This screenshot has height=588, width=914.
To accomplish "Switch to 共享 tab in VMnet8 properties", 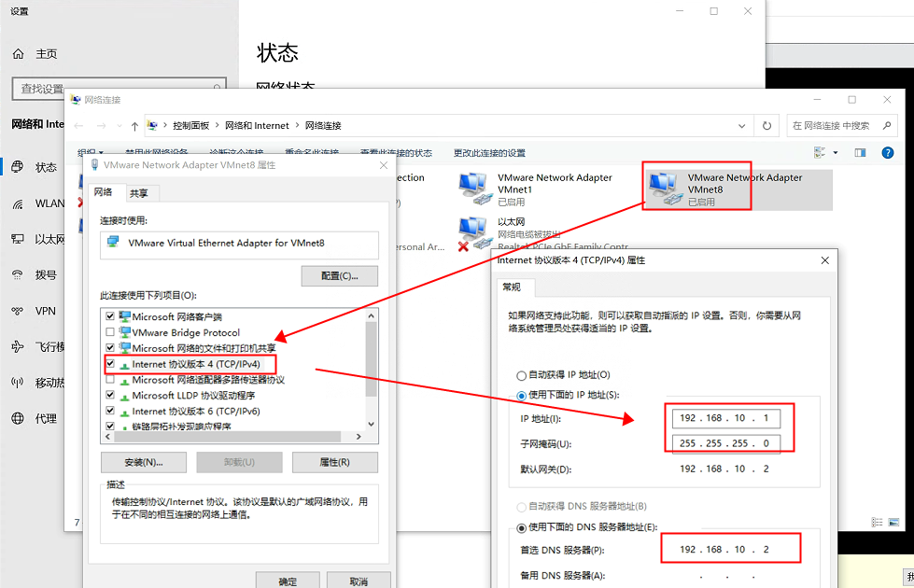I will [x=139, y=193].
